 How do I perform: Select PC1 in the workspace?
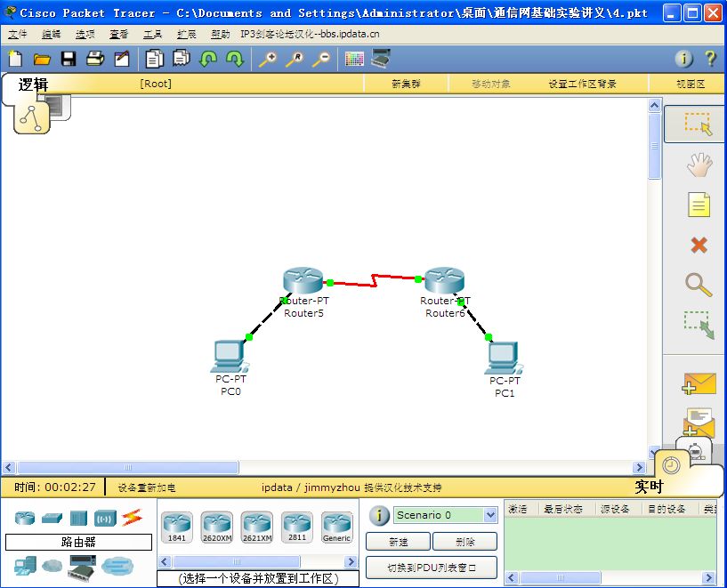click(504, 358)
